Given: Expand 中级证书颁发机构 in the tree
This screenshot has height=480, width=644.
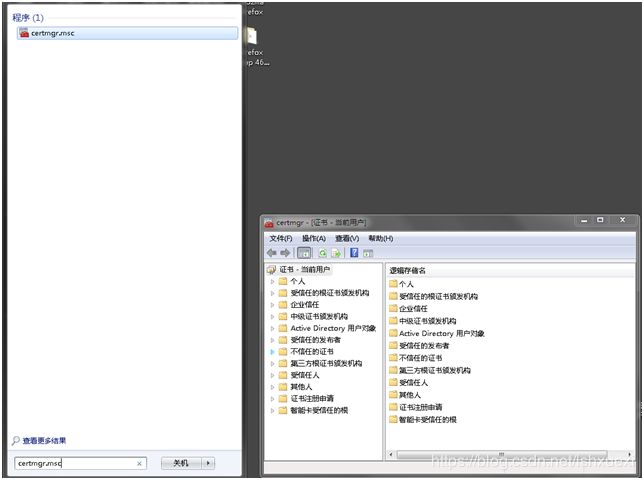Looking at the screenshot, I should pyautogui.click(x=272, y=317).
